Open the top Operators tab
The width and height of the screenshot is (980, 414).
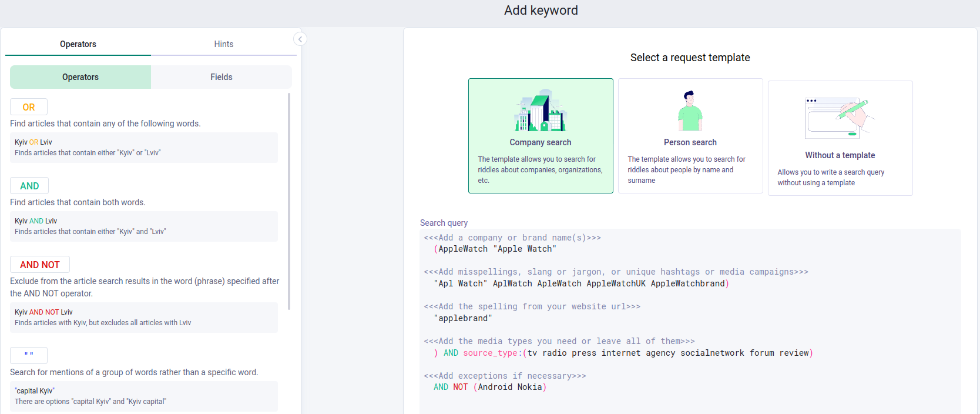[78, 44]
